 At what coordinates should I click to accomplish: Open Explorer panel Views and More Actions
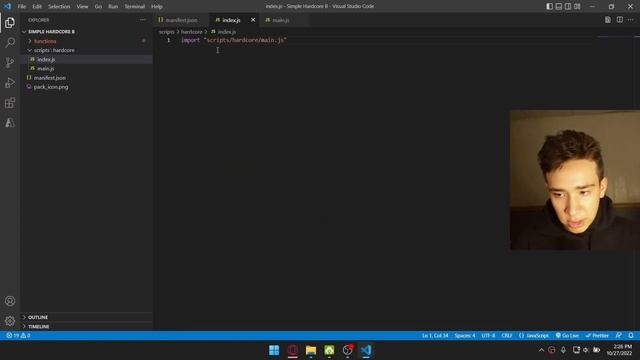pos(142,20)
